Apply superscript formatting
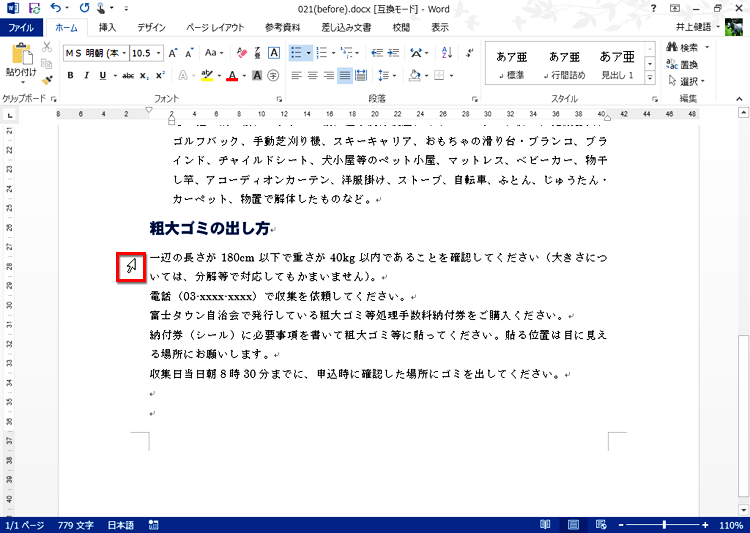 [160, 76]
